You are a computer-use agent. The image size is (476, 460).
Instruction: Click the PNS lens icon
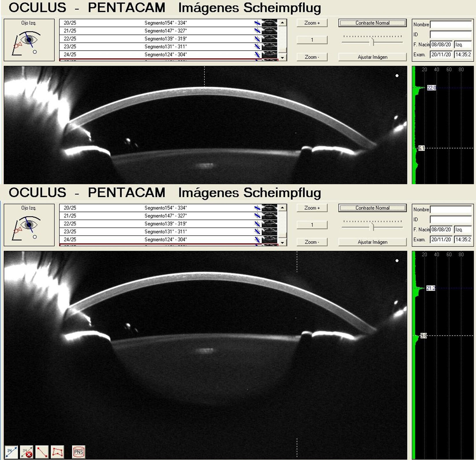tap(79, 452)
